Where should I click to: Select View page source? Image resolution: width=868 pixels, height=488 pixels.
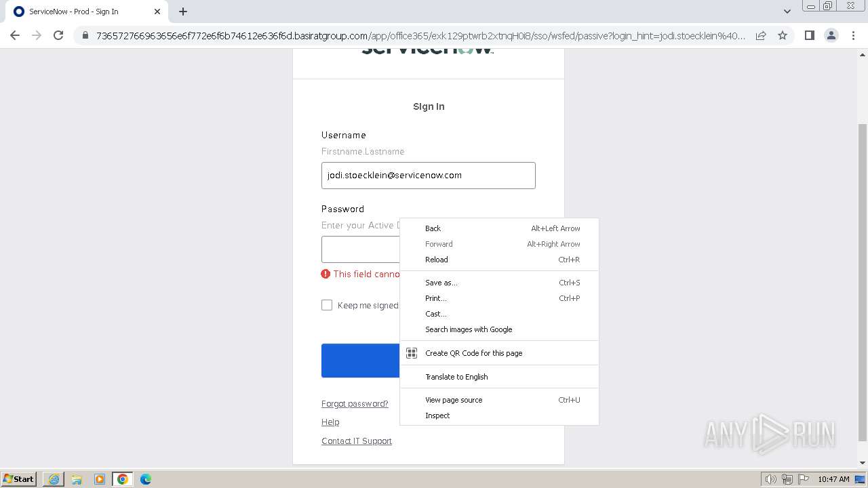click(499, 400)
